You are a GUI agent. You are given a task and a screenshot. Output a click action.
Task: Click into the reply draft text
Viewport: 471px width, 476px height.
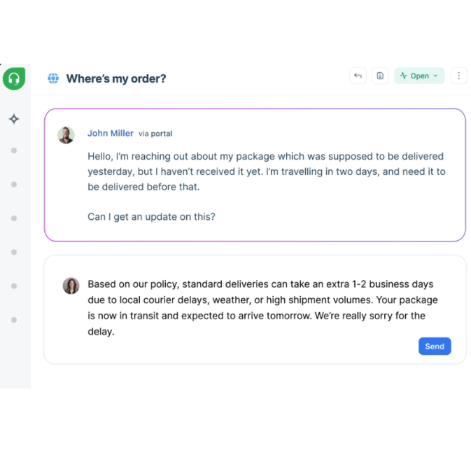pyautogui.click(x=262, y=308)
